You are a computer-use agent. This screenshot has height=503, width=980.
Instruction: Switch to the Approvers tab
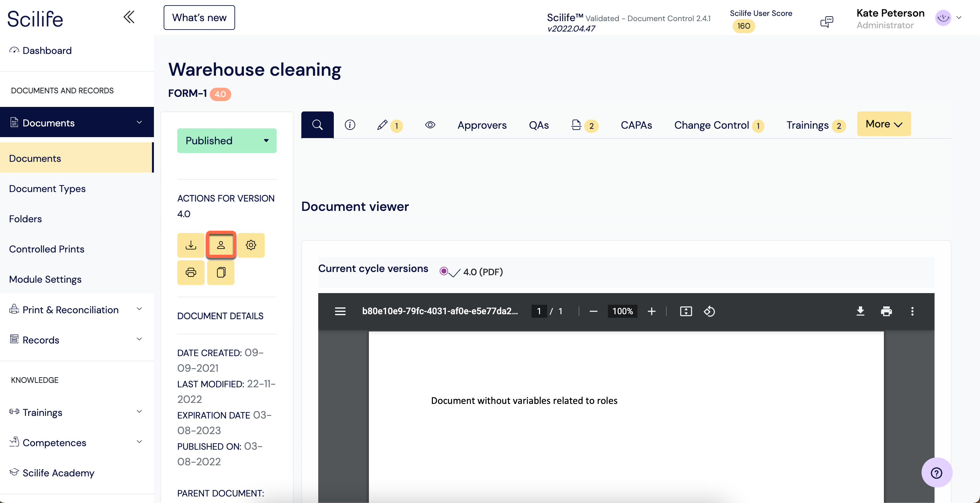tap(482, 125)
